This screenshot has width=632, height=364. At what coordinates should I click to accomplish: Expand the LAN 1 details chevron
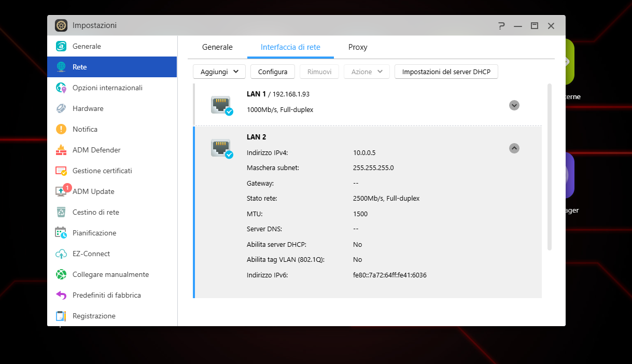click(514, 105)
